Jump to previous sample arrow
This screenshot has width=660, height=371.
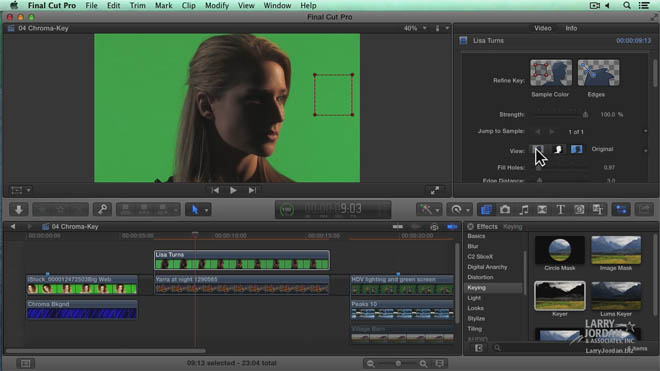point(538,132)
